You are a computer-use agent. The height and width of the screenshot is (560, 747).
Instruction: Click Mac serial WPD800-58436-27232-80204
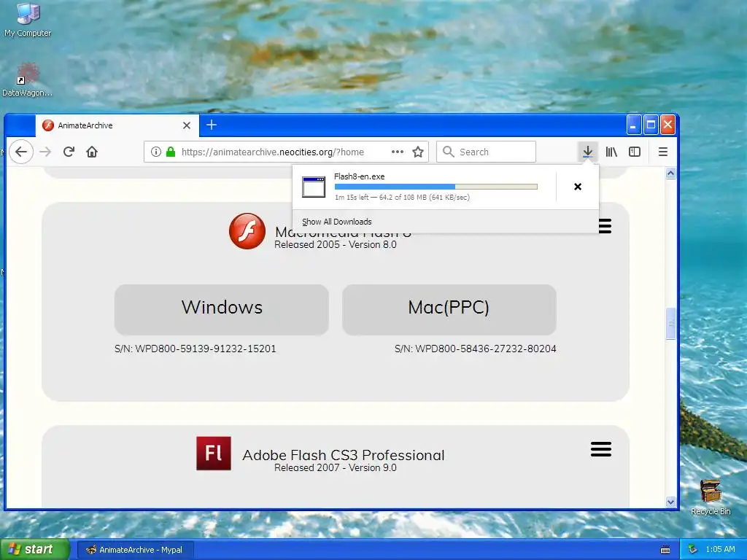(476, 349)
